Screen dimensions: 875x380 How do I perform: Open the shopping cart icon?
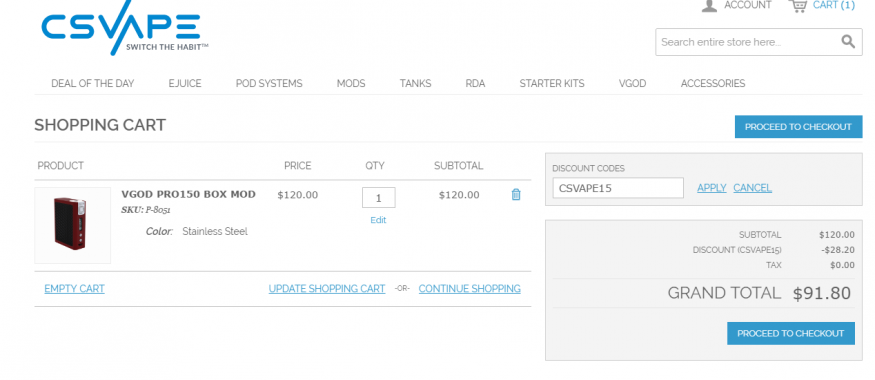[797, 6]
